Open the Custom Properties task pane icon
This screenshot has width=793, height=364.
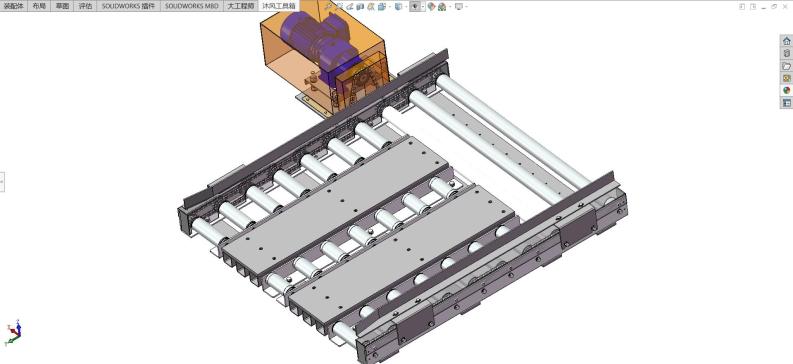786,103
